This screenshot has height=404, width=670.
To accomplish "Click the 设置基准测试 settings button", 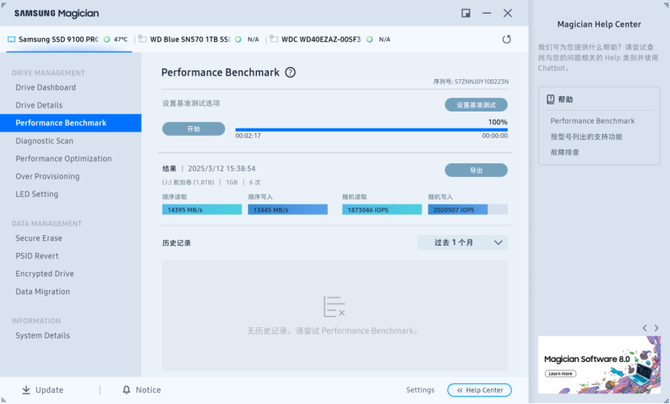I will pyautogui.click(x=475, y=105).
